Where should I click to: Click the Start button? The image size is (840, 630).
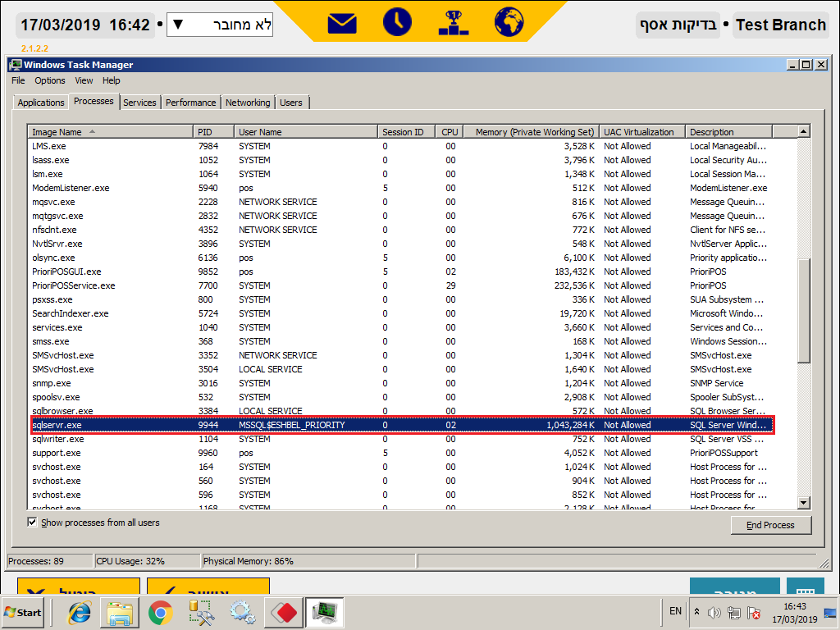click(x=22, y=612)
